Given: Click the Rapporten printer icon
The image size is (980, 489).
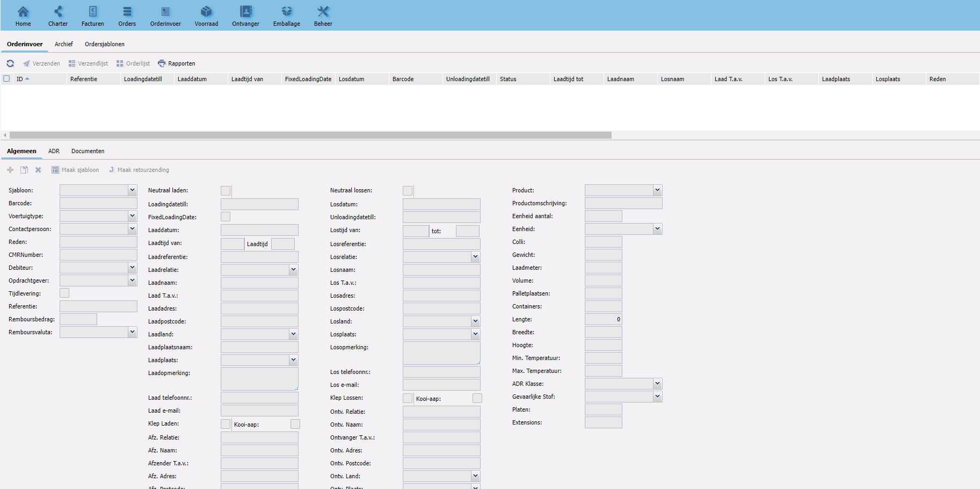Looking at the screenshot, I should pos(162,63).
